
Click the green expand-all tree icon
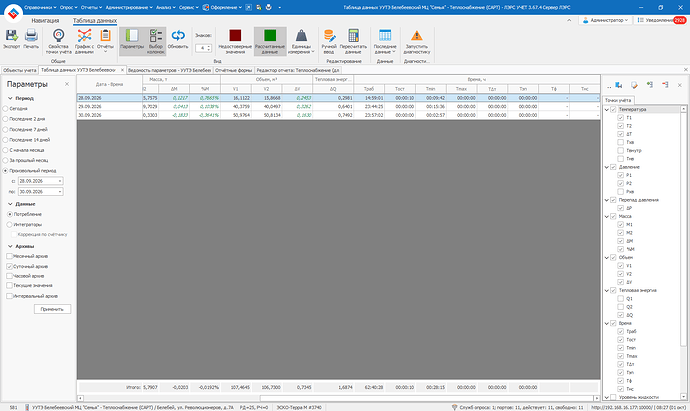[650, 85]
